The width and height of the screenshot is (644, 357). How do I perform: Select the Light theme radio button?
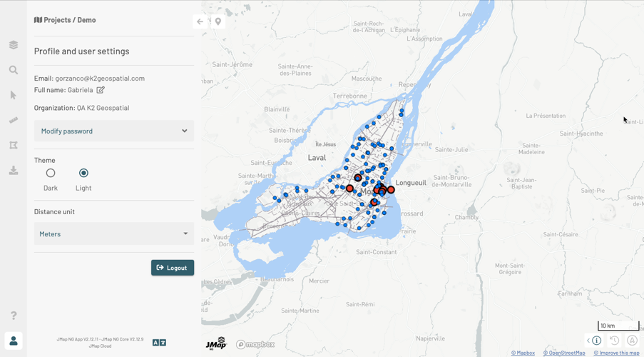coord(83,173)
